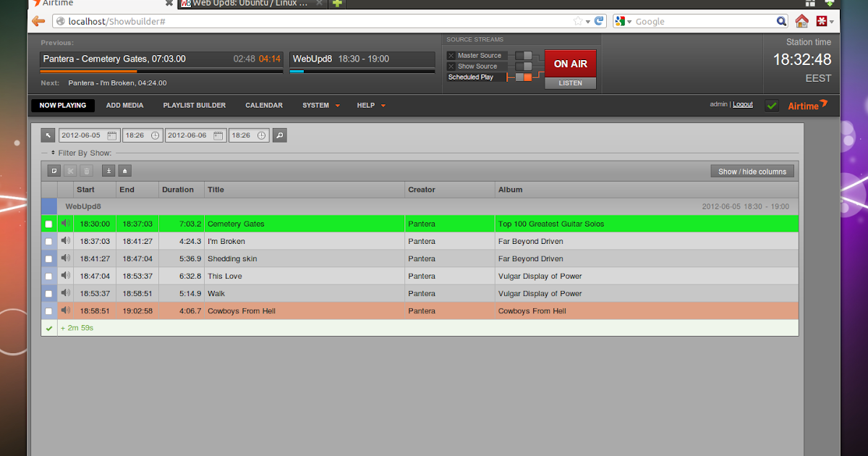This screenshot has width=868, height=456.
Task: Open the SYSTEM dropdown menu
Action: [320, 105]
